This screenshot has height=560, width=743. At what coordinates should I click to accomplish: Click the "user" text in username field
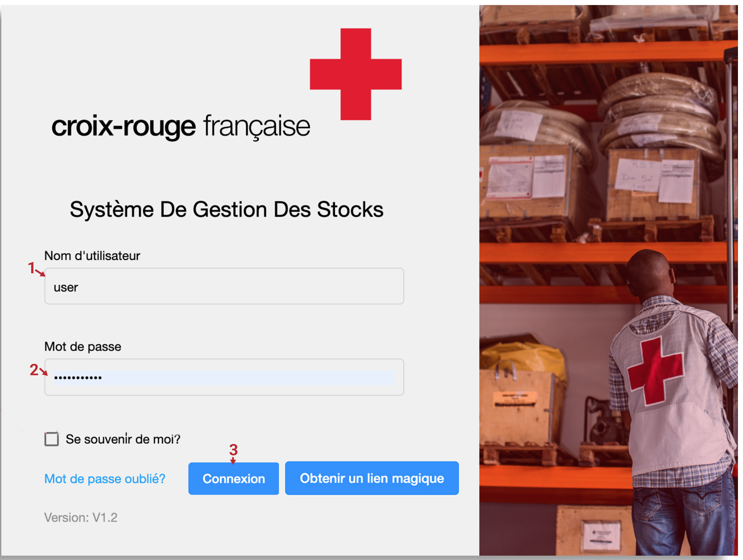pos(66,288)
